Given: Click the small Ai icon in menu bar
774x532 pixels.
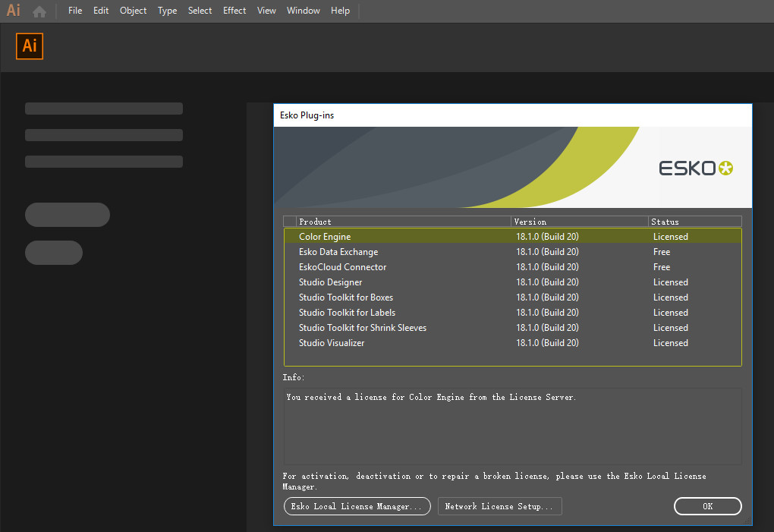Looking at the screenshot, I should pyautogui.click(x=14, y=11).
